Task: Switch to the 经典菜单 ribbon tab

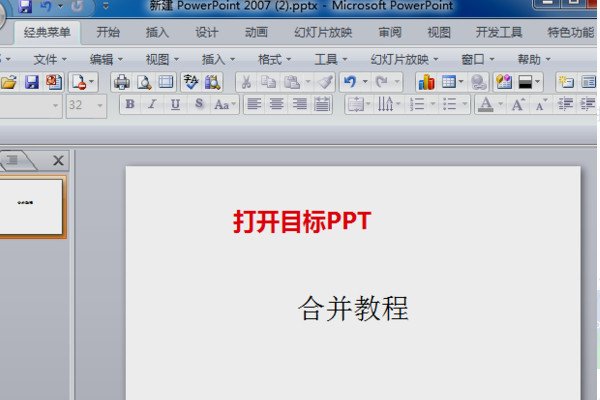Action: (47, 33)
